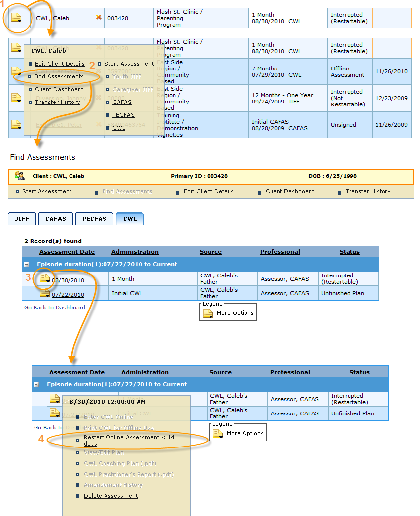Open More Options icon in the standalone CWL, Caleb row
Image resolution: width=420 pixels, height=516 pixels.
click(x=16, y=17)
